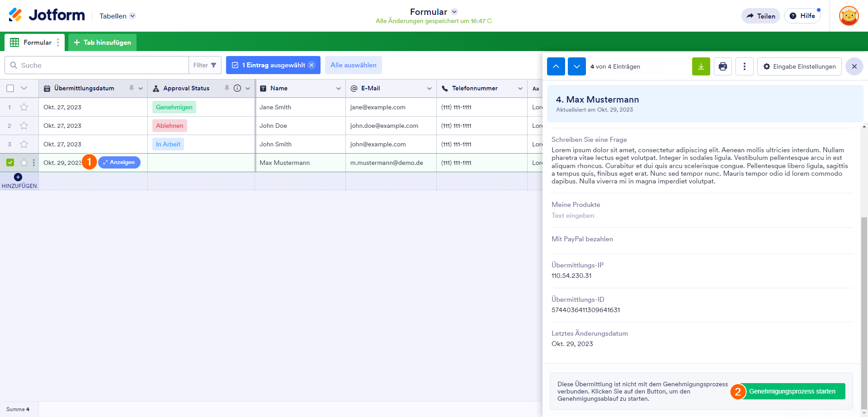Click the plus icon to add a row
This screenshot has height=417, width=868.
click(18, 177)
